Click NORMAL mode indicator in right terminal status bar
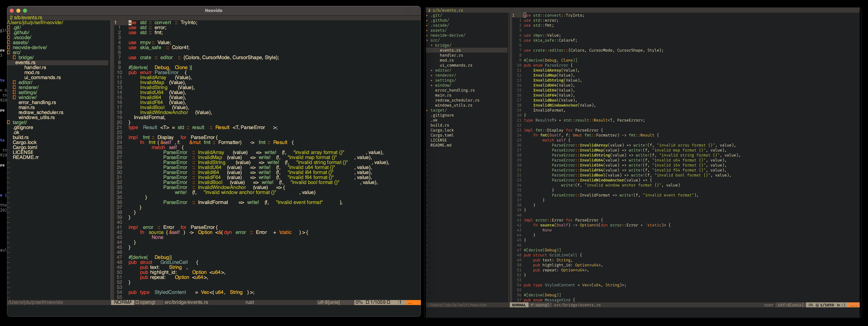The width and height of the screenshot is (868, 326). 519,305
